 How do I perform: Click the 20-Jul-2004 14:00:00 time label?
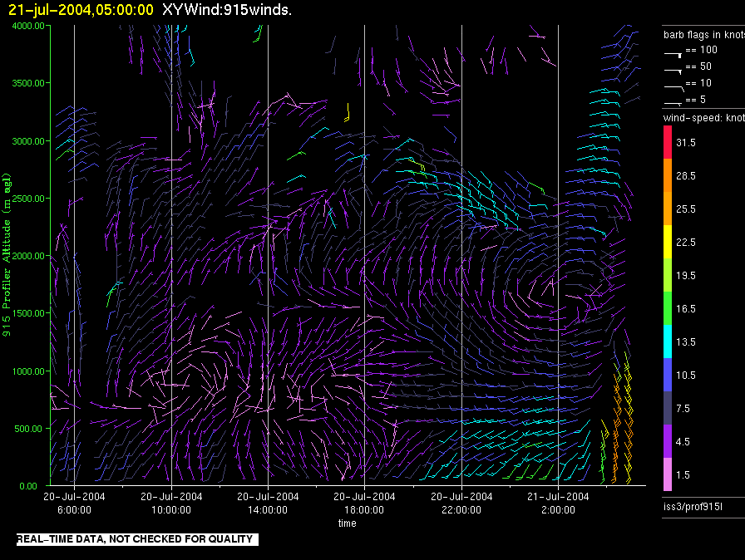[268, 503]
